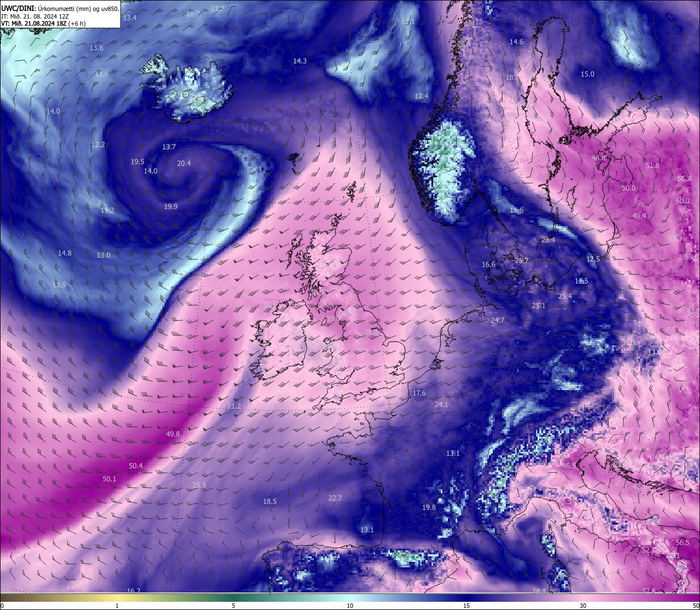
Task: Click the 24.7 value label
Action: (497, 320)
